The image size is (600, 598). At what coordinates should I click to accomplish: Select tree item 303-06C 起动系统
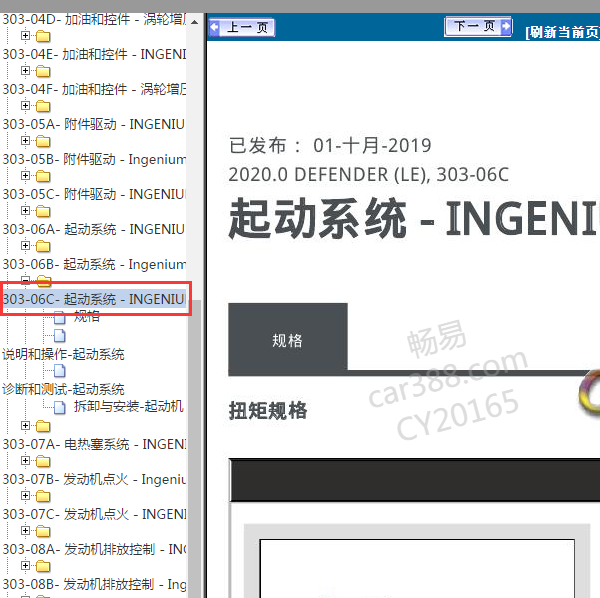[94, 299]
